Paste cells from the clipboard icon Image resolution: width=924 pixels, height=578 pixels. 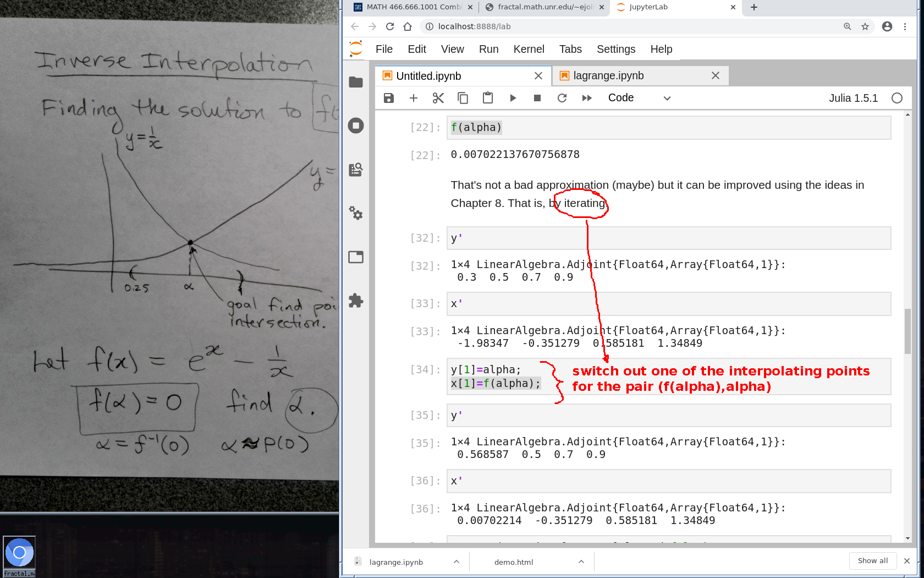(488, 98)
